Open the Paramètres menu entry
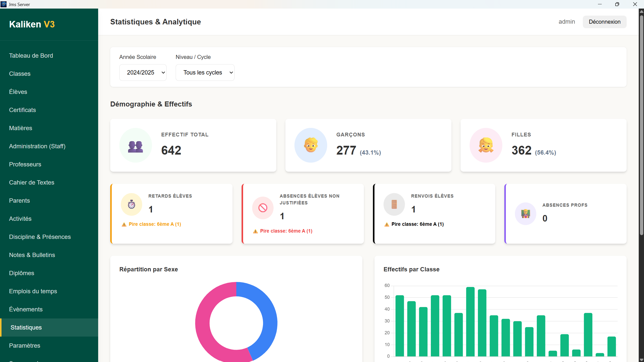 [x=25, y=346]
